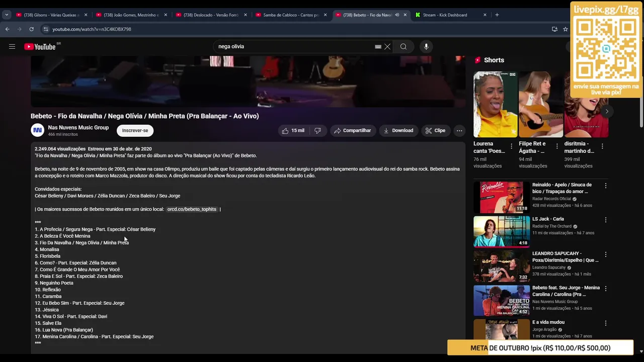Open options menu for LS Jack - Carla video
Screen dimensions: 644x362
click(606, 220)
